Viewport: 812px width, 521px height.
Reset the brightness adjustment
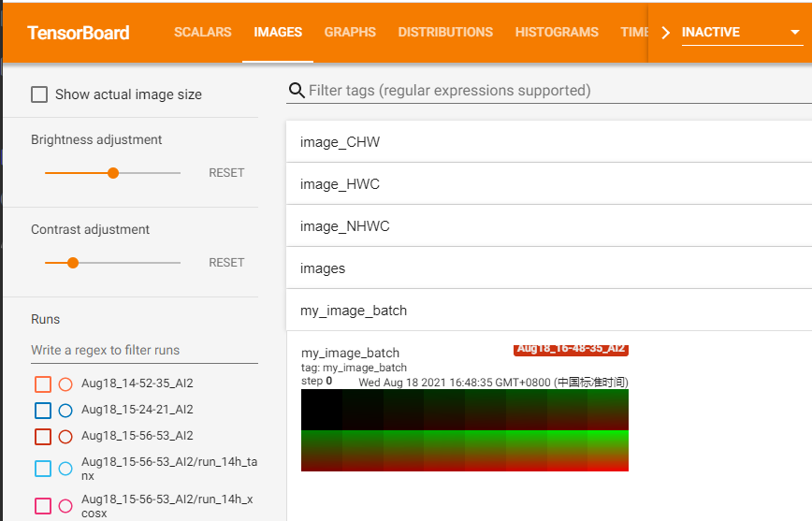226,173
